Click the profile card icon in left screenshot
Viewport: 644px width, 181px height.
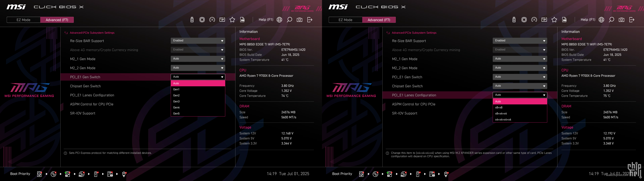click(222, 20)
